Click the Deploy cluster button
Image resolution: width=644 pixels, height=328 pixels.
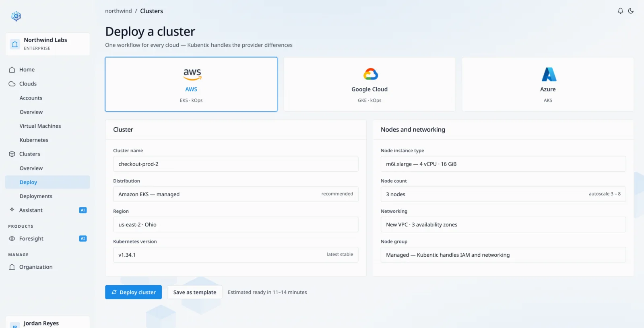134,292
